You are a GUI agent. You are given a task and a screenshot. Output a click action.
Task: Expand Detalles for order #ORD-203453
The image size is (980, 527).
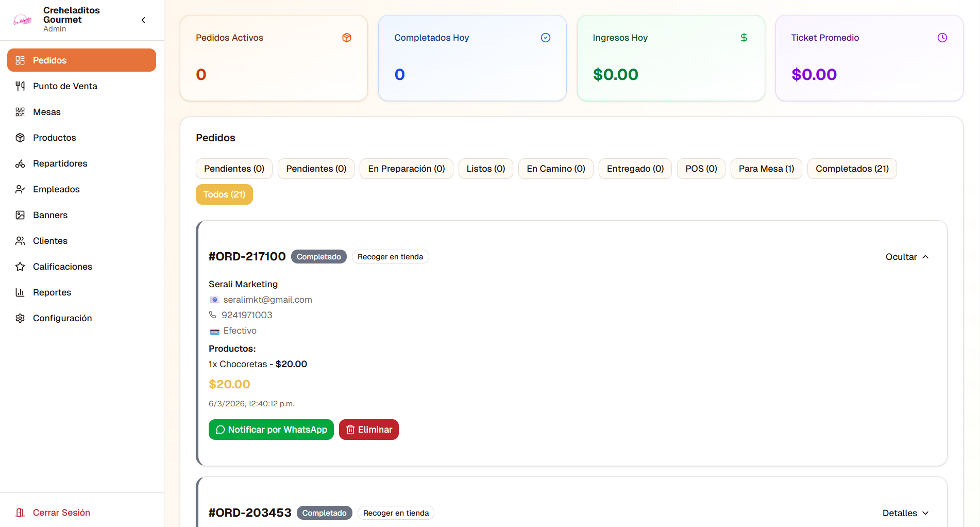point(905,513)
